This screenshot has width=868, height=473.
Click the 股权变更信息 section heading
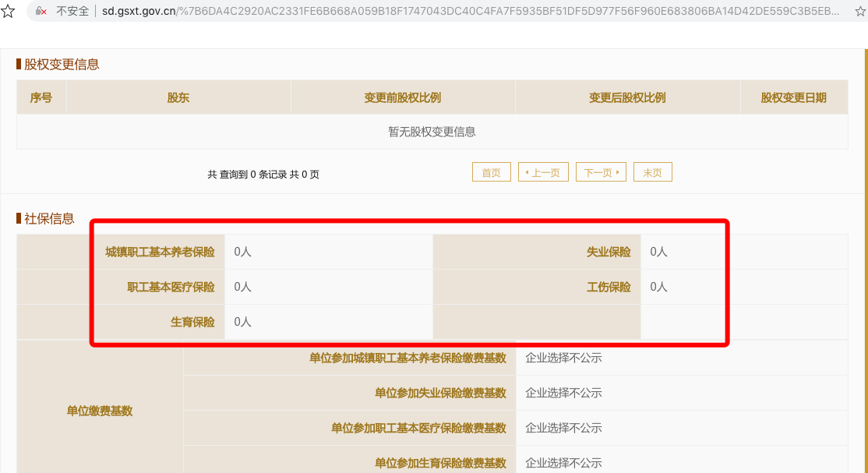coord(62,64)
